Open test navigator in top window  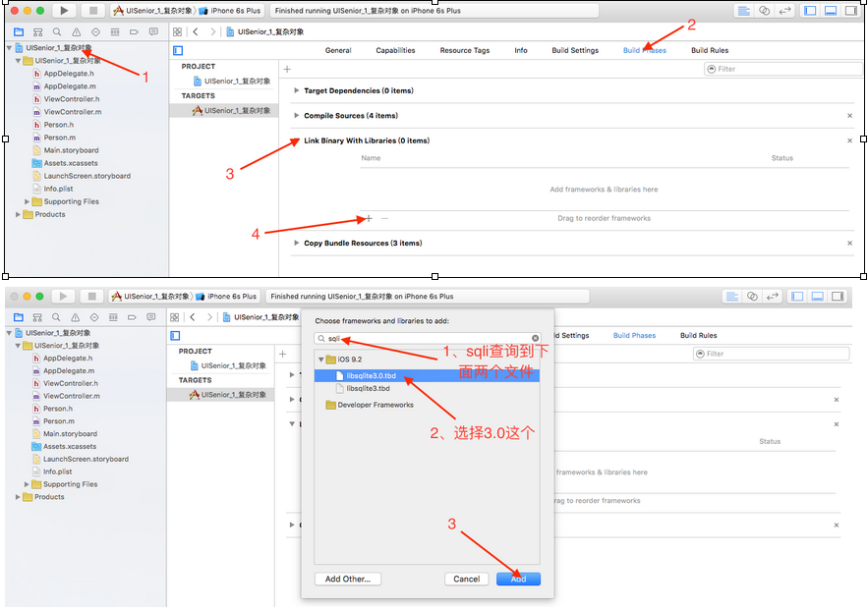(x=95, y=32)
